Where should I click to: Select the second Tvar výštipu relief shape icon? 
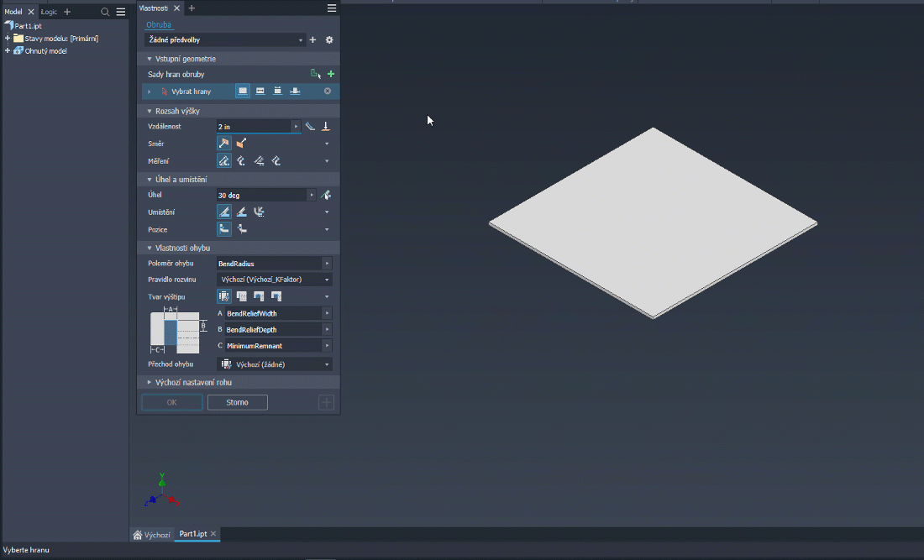[241, 296]
